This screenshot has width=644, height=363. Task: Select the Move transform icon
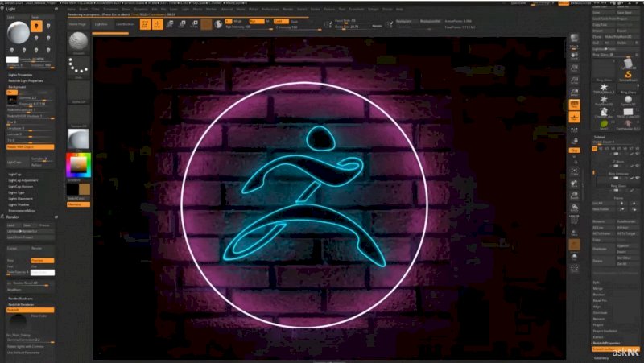pyautogui.click(x=170, y=24)
